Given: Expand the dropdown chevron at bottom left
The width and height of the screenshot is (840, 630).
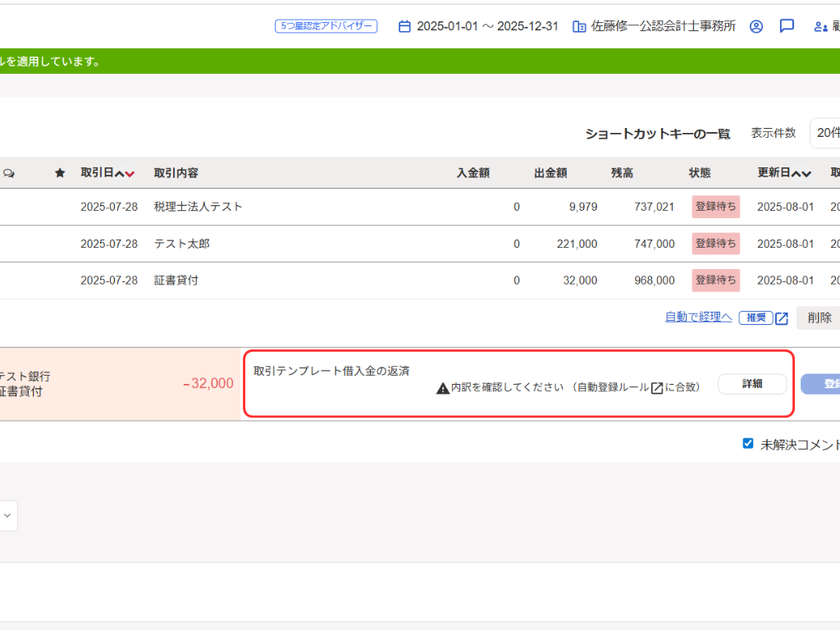Looking at the screenshot, I should (x=7, y=516).
